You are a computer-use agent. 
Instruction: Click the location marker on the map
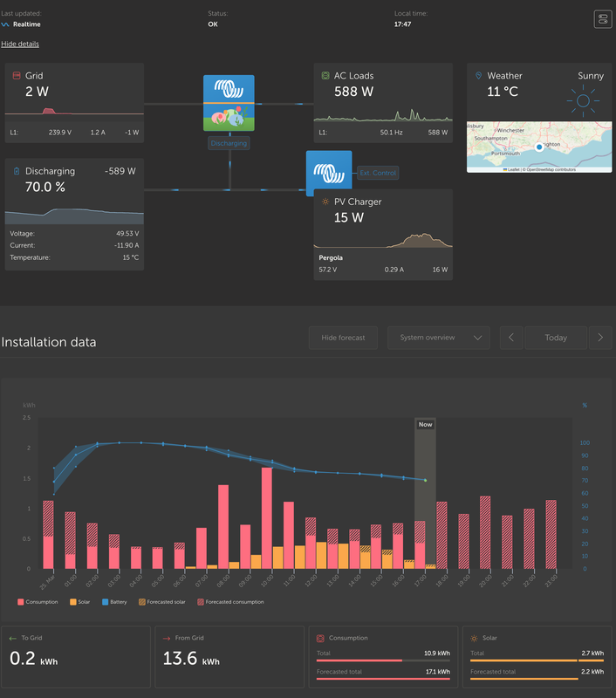point(539,147)
